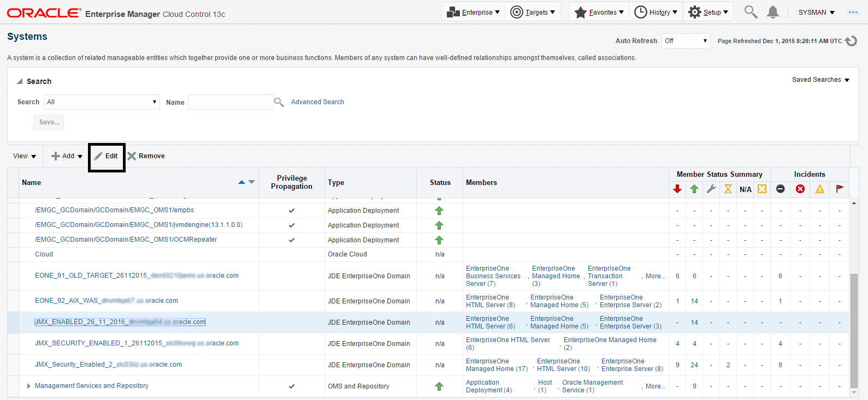Click the red flag incidents column icon
Viewport: 868px width, 400px height.
click(840, 189)
